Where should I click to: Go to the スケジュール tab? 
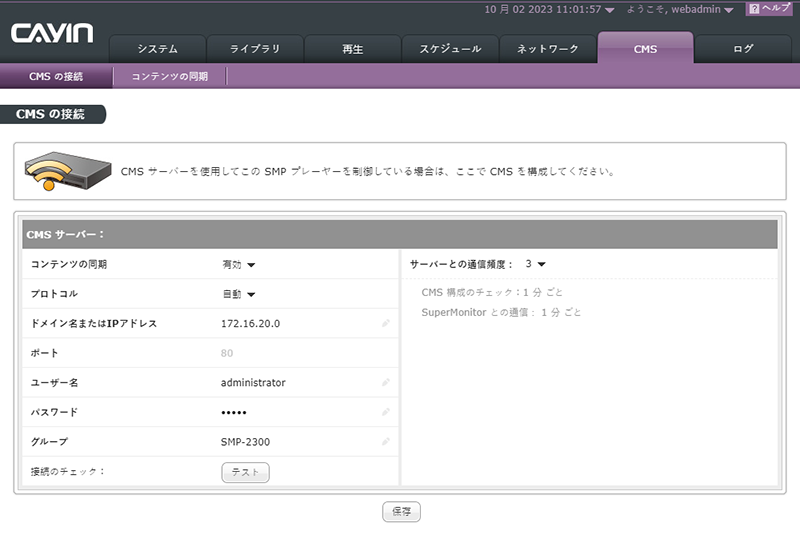click(450, 48)
